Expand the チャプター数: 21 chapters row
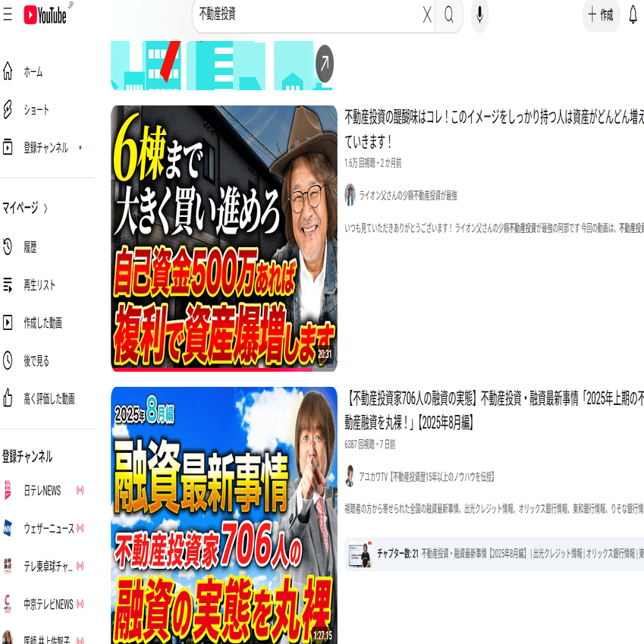 (x=494, y=554)
